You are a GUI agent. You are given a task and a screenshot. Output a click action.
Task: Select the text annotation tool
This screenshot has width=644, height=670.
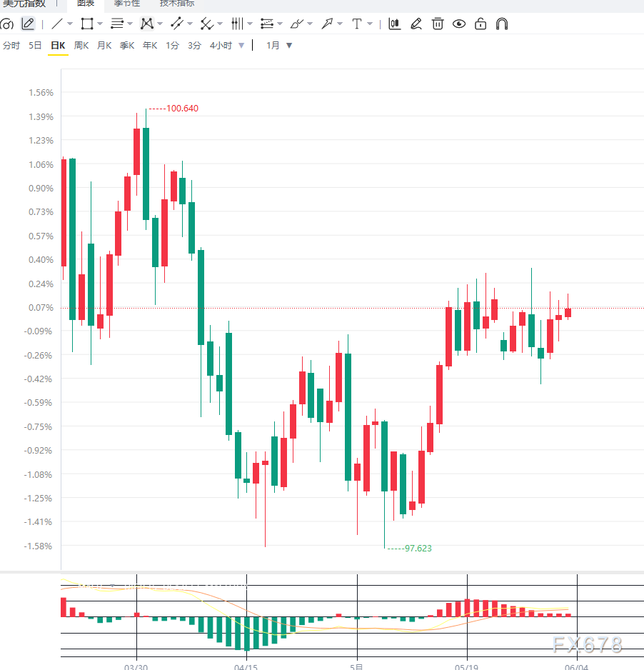coord(356,24)
